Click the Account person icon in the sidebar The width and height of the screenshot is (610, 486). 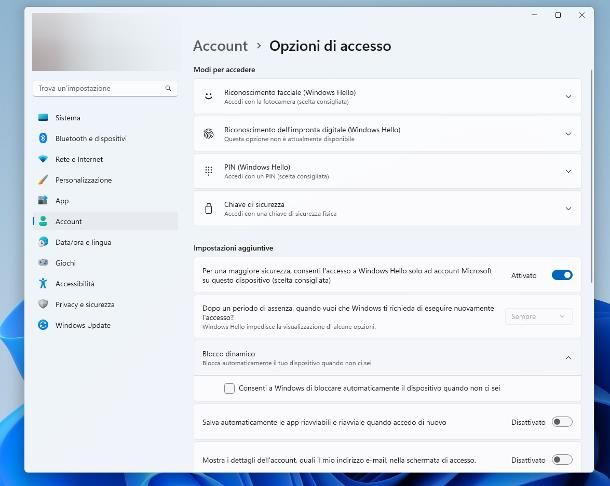(x=43, y=221)
